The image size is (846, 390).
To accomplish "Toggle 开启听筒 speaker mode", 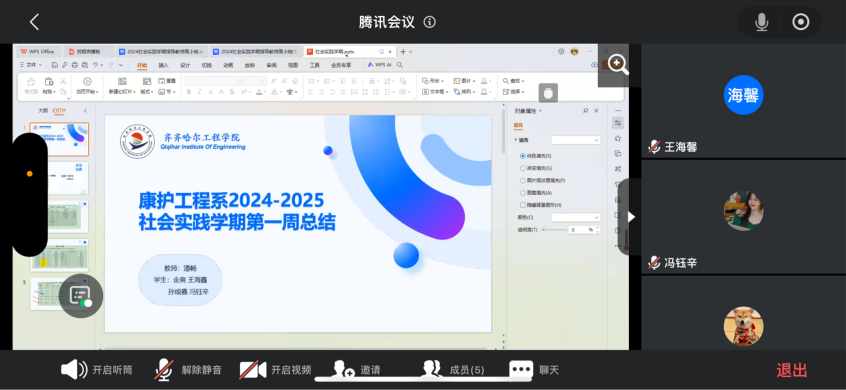I will pos(96,370).
